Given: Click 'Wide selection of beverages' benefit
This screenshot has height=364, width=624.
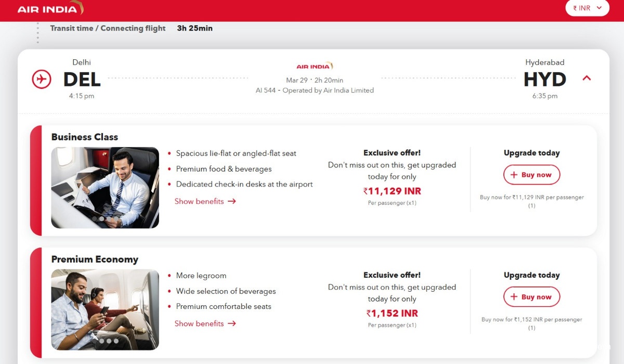Looking at the screenshot, I should coord(226,291).
